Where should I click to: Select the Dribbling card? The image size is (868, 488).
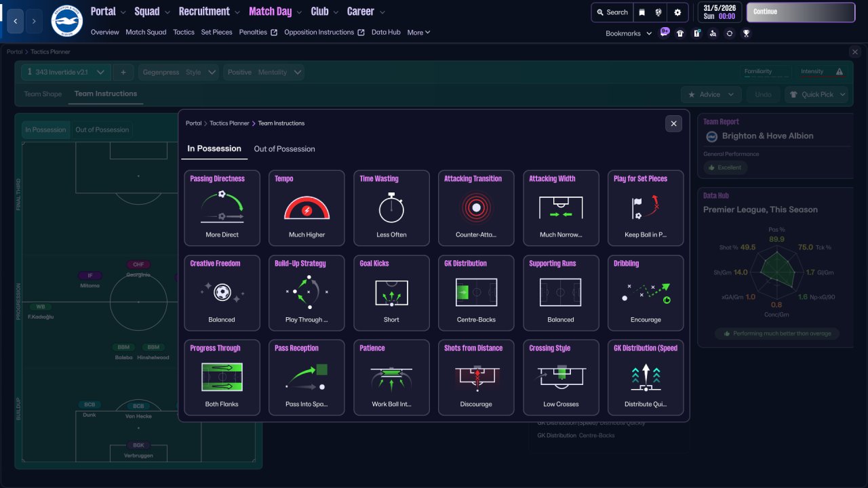click(x=646, y=293)
